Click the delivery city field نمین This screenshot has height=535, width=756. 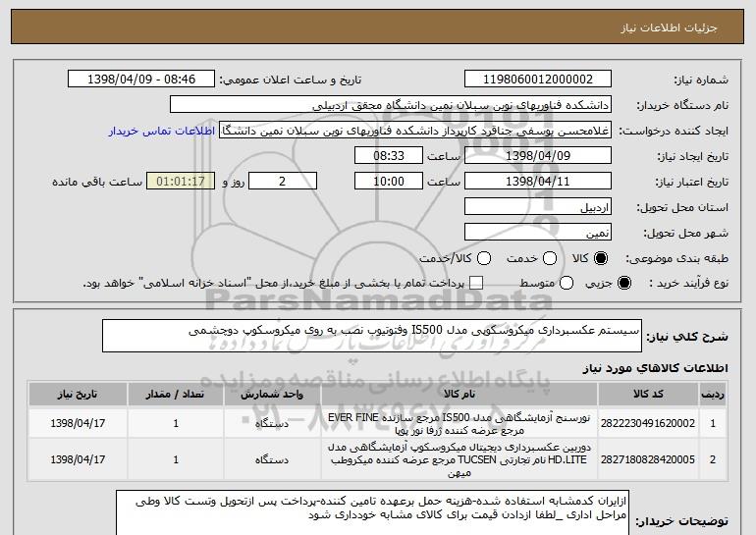pos(538,233)
